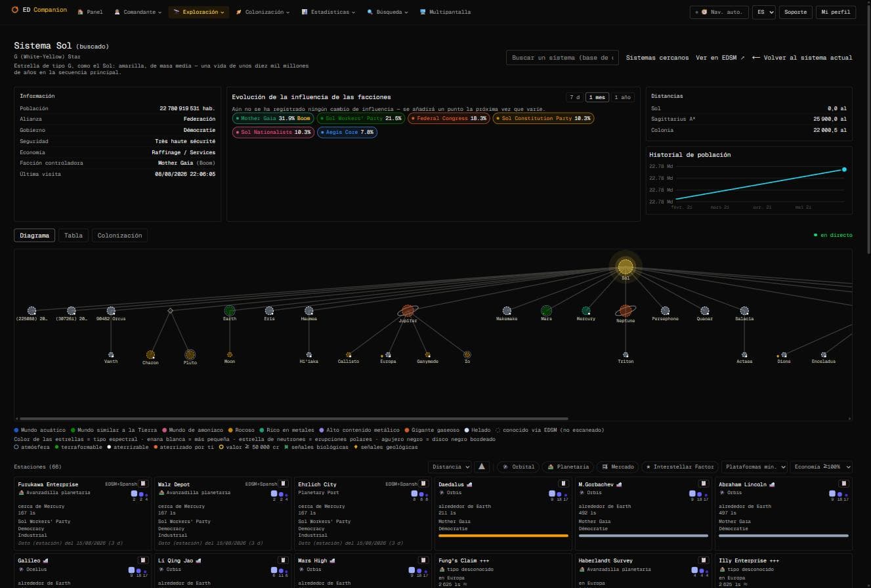Click the copy icon on Daedalus card
Viewport: 871px width, 588px height.
click(x=563, y=484)
